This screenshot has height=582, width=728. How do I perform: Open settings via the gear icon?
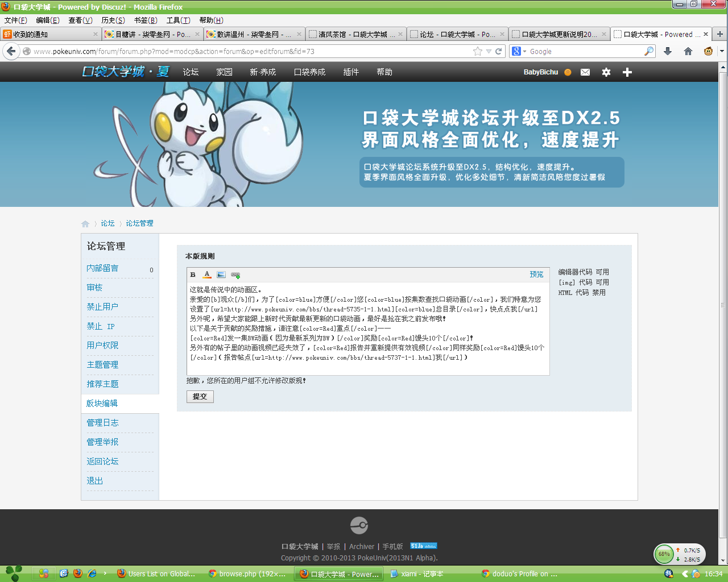[606, 72]
